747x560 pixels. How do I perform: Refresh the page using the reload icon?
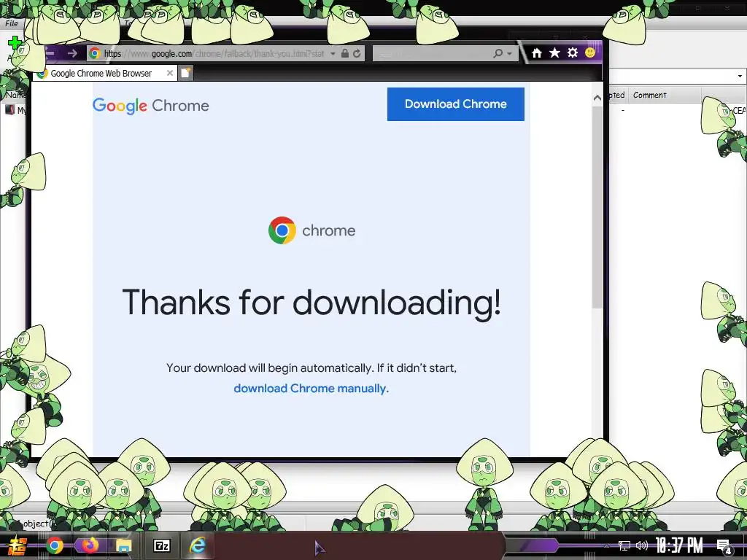coord(357,53)
